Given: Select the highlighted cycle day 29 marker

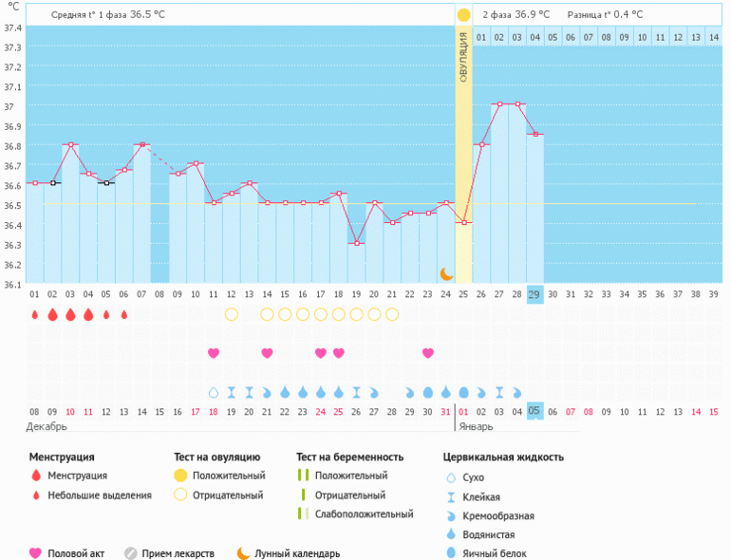Looking at the screenshot, I should click(534, 294).
